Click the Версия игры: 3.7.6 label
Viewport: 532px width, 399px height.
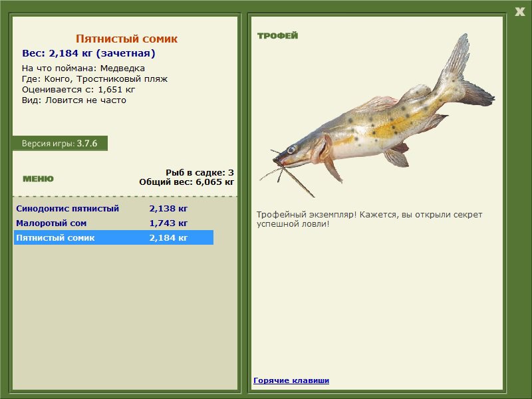click(59, 144)
